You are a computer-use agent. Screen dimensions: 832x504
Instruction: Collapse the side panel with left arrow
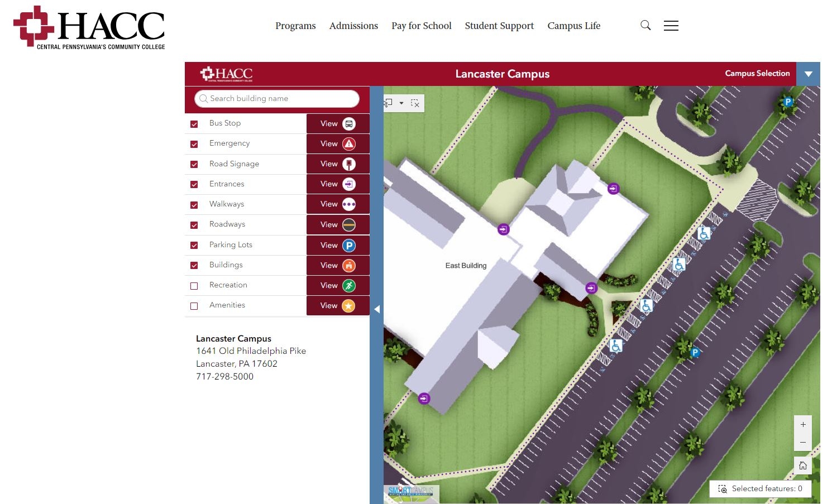coord(377,309)
